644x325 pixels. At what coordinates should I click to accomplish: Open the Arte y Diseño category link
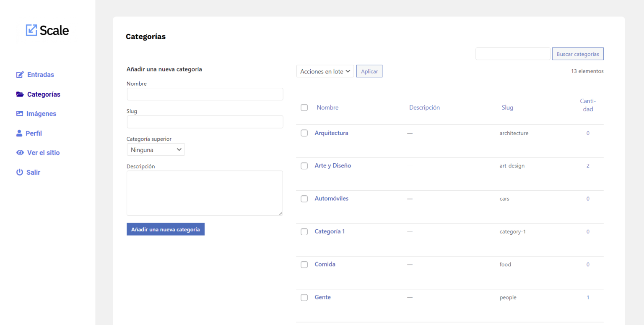(333, 165)
